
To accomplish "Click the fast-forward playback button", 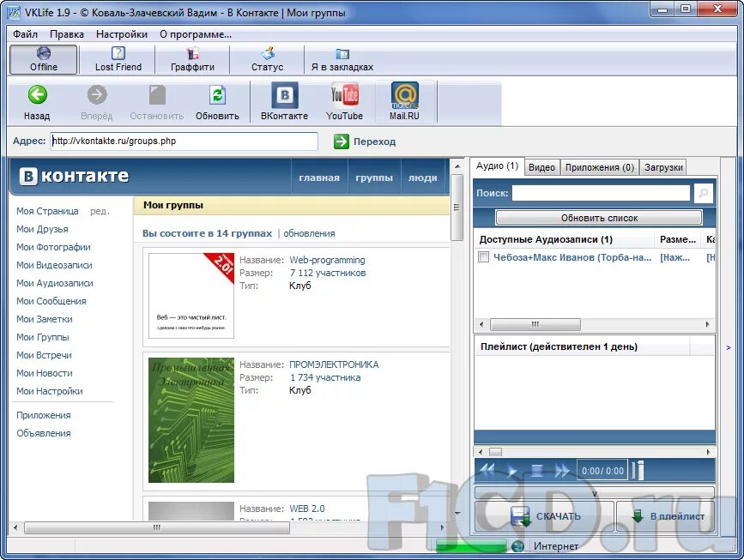I will pyautogui.click(x=562, y=470).
